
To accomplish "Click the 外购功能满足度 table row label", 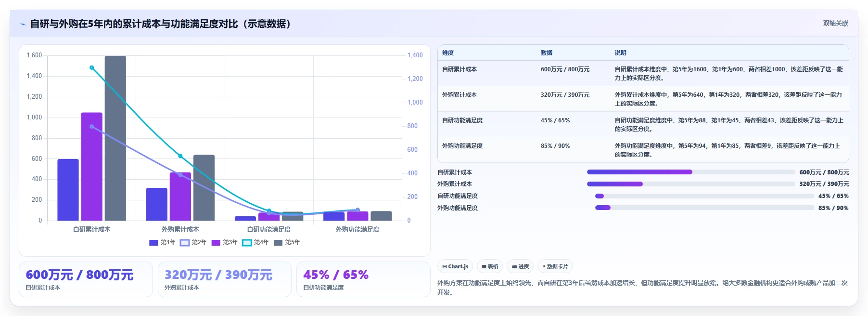I will click(462, 146).
